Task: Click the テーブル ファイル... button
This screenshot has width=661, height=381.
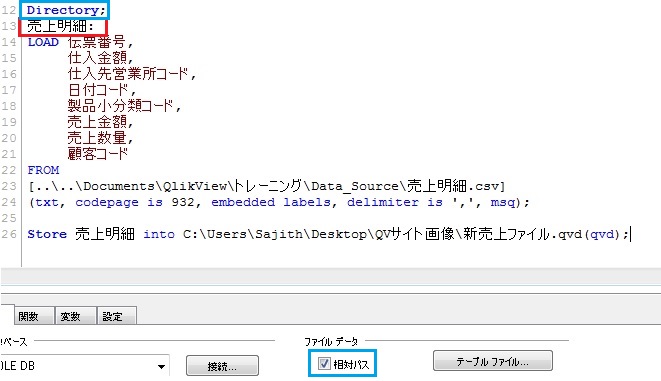Action: click(492, 361)
